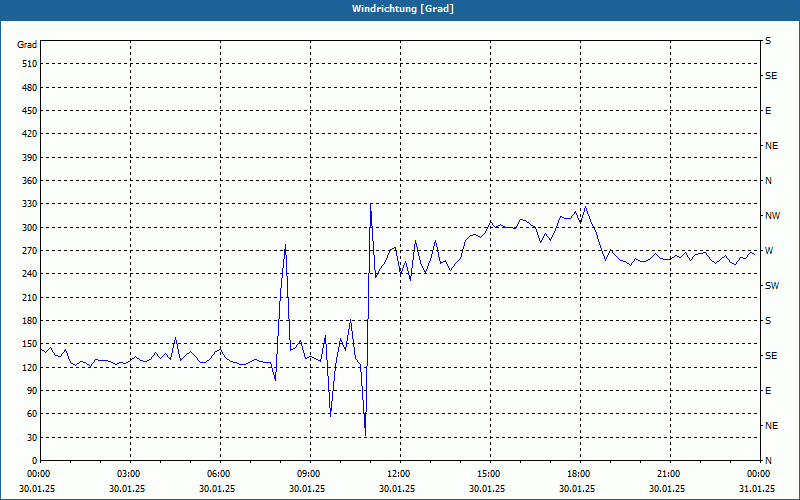Click the 31.01.25 date label
Screen dimensions: 800x500
click(x=757, y=488)
